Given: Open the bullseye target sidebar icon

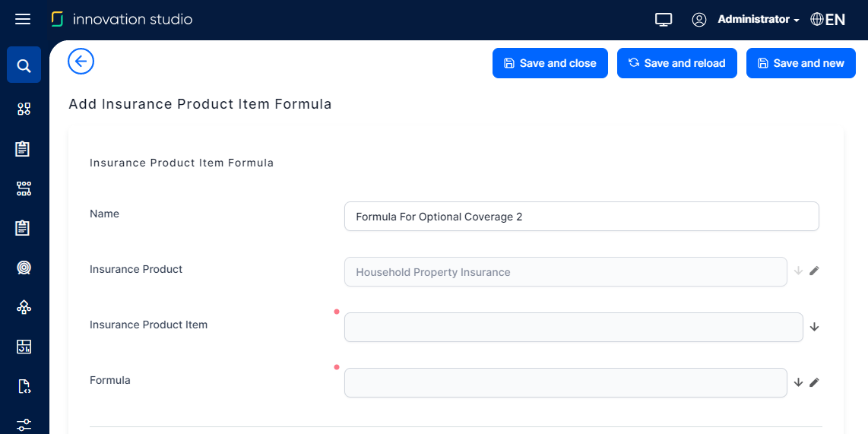Looking at the screenshot, I should tap(24, 268).
